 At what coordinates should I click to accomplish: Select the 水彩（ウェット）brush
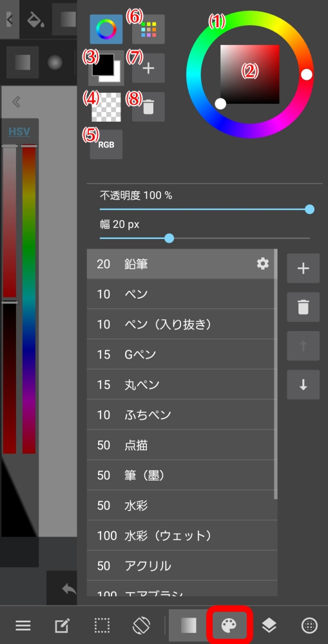click(x=182, y=536)
